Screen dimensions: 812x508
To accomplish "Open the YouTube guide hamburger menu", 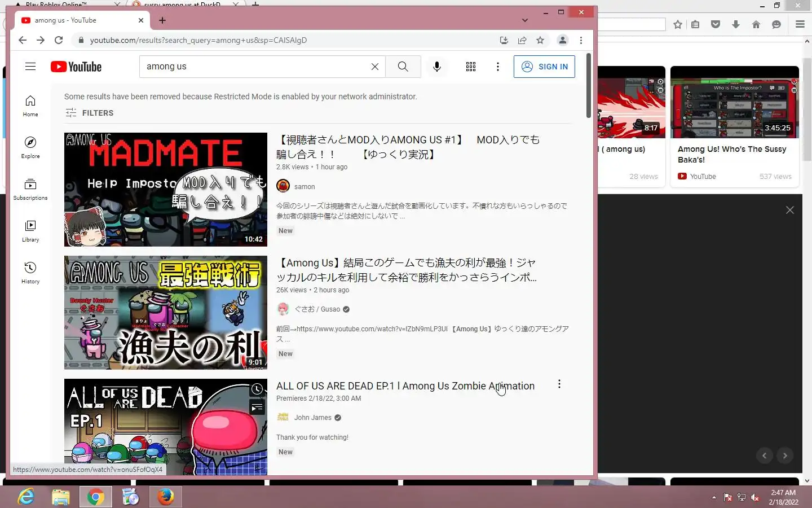I will pyautogui.click(x=30, y=67).
